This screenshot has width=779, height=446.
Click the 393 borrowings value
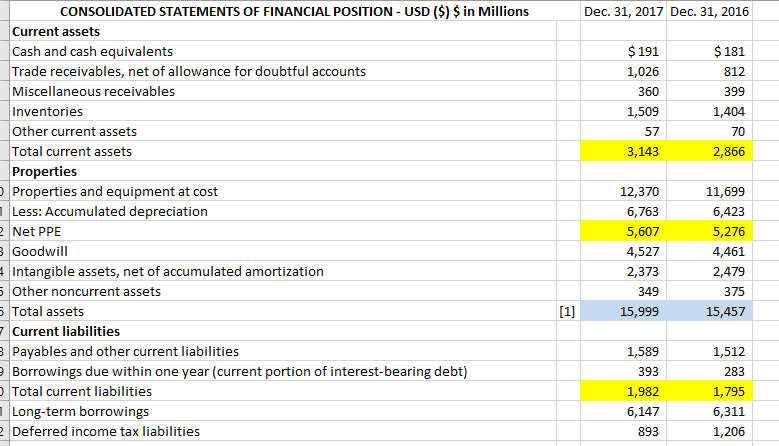648,371
